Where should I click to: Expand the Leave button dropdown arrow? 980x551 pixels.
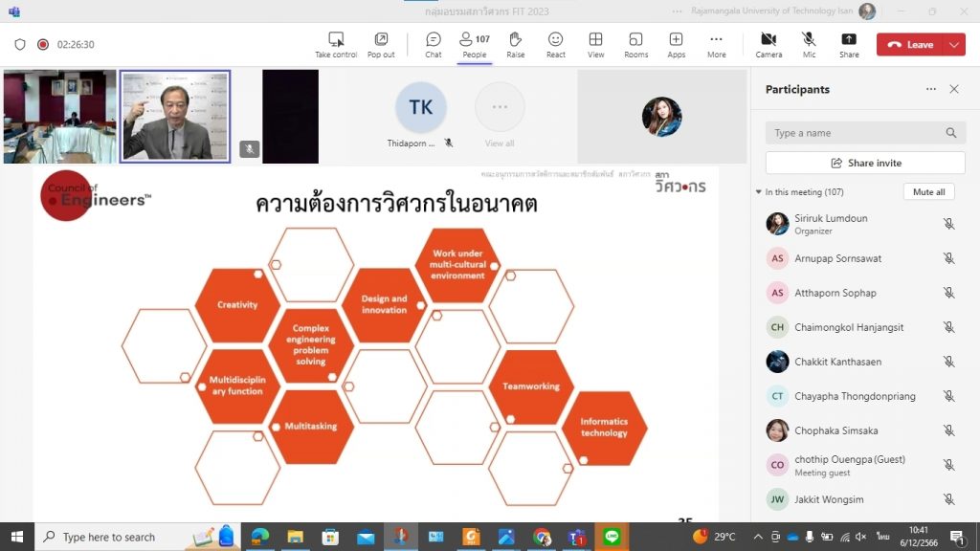click(954, 44)
